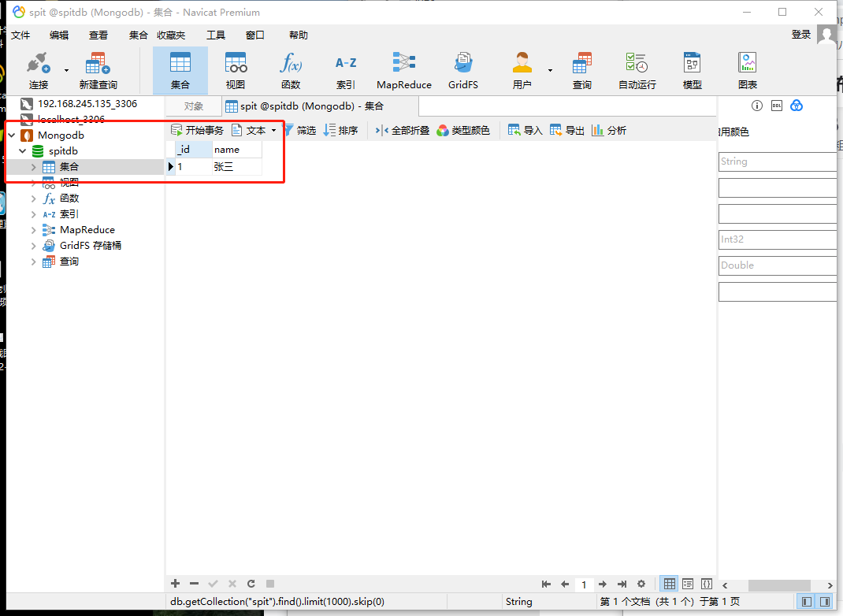Switch to the 对象 tab

(x=194, y=106)
